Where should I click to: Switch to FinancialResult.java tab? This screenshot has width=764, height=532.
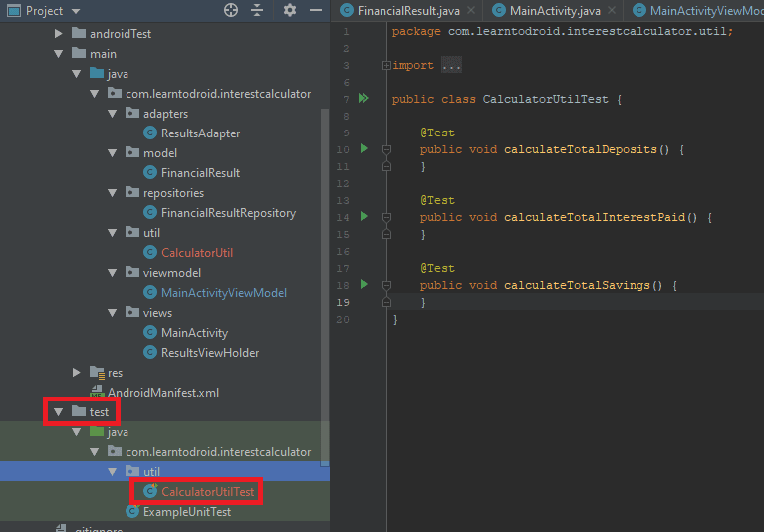pyautogui.click(x=407, y=11)
